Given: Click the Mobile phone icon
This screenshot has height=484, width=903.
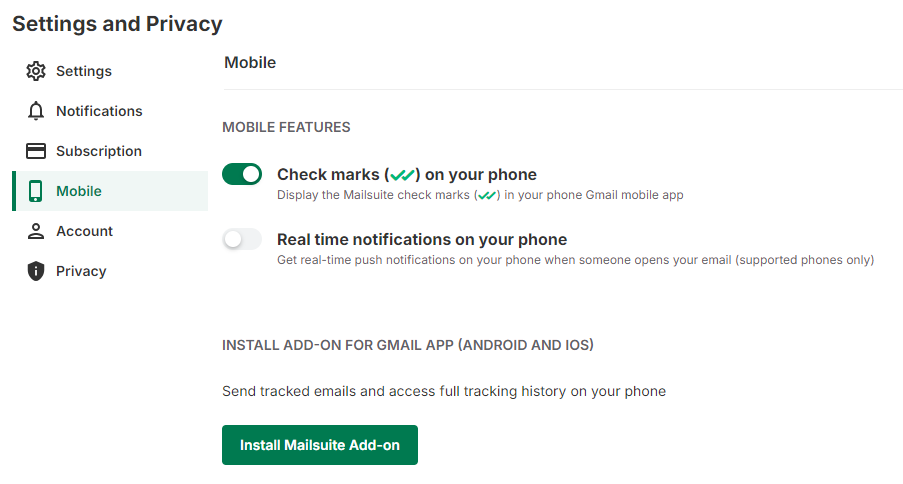Looking at the screenshot, I should (36, 191).
